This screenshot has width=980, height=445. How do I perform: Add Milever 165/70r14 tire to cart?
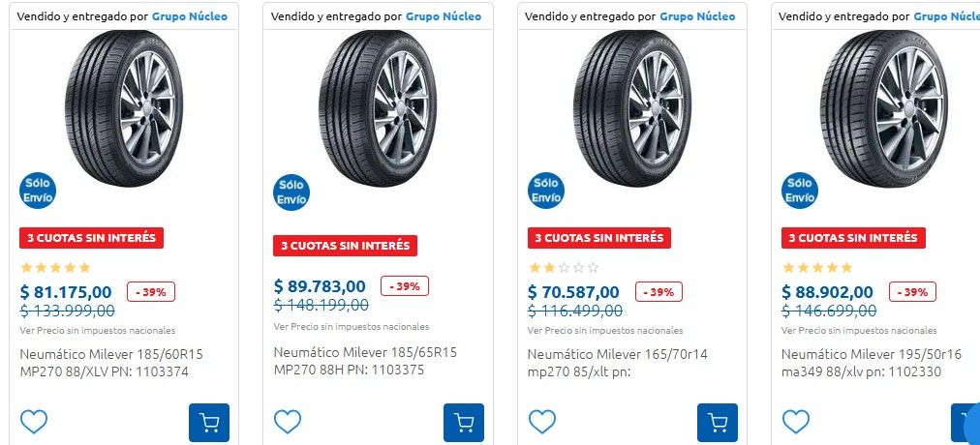[718, 423]
